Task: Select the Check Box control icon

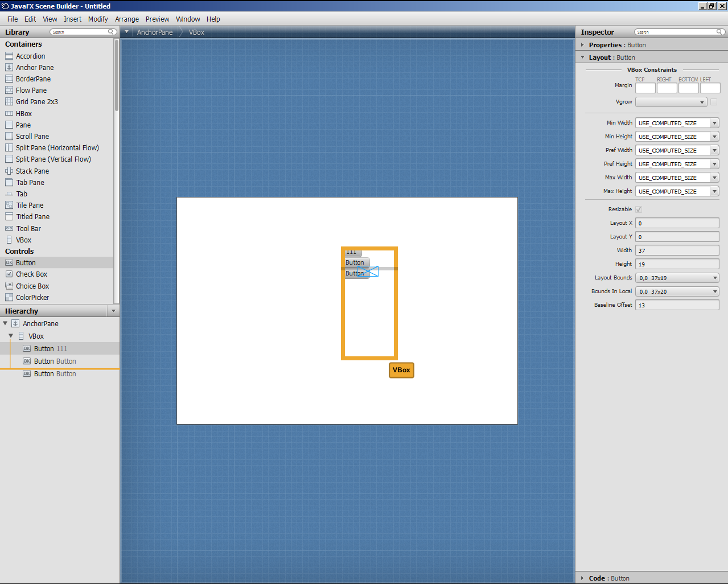Action: pyautogui.click(x=9, y=274)
